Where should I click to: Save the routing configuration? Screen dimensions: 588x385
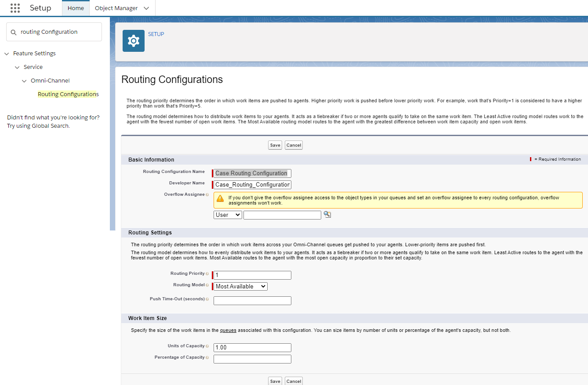coord(275,145)
